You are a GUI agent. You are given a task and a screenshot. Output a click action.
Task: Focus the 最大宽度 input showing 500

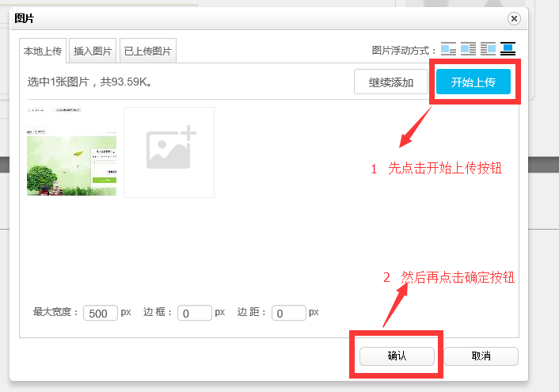(x=101, y=313)
